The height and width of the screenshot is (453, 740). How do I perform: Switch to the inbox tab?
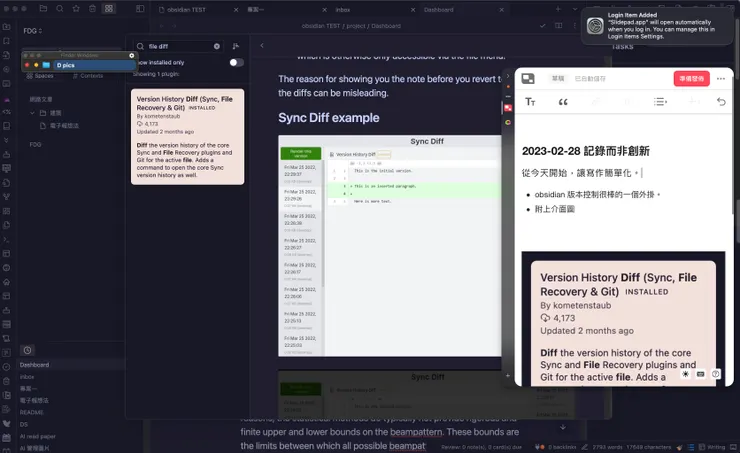(343, 9)
